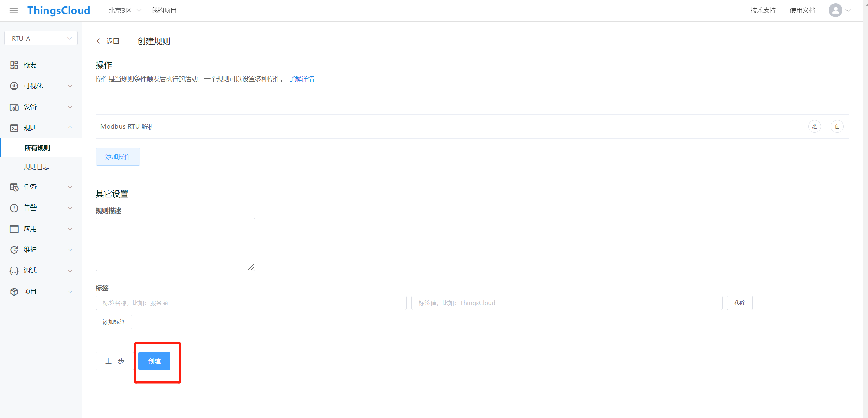The height and width of the screenshot is (418, 868).
Task: Open the 北京3区 region dropdown
Action: [x=125, y=11]
